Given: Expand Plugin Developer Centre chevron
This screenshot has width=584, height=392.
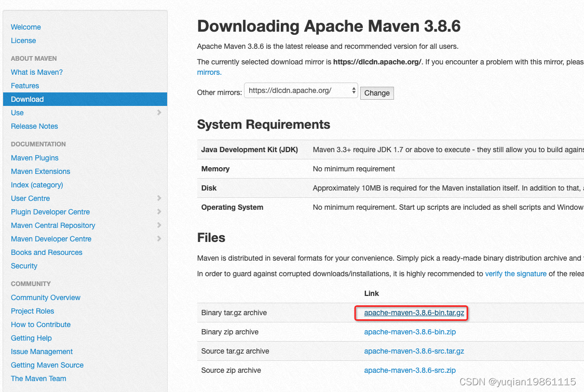Looking at the screenshot, I should pos(159,212).
